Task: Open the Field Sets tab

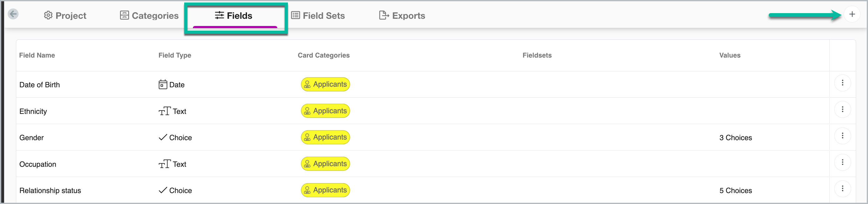Action: point(318,16)
